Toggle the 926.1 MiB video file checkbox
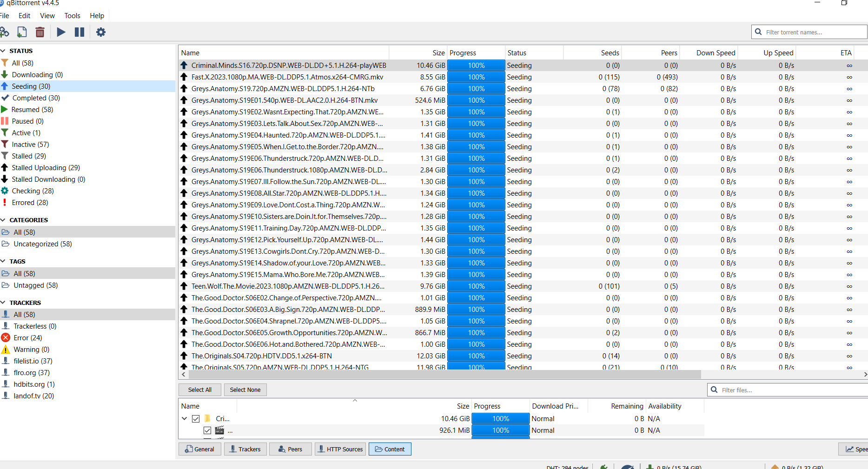The width and height of the screenshot is (868, 469). point(207,430)
